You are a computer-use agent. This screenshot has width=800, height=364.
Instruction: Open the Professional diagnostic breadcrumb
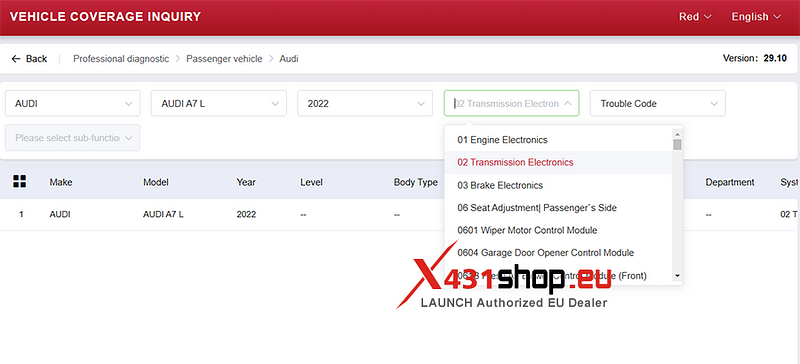pyautogui.click(x=121, y=59)
